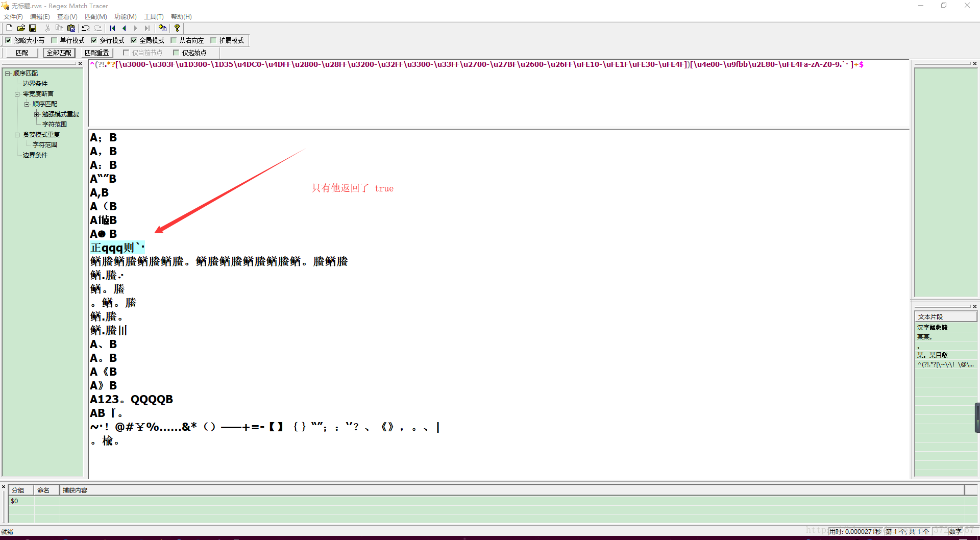980x540 pixels.
Task: Open the 工具(T) menu
Action: (x=154, y=17)
